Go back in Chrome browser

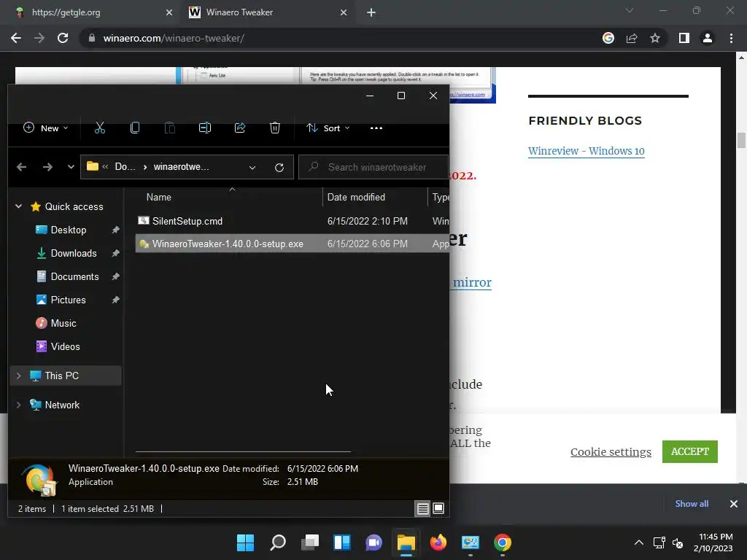coord(16,38)
